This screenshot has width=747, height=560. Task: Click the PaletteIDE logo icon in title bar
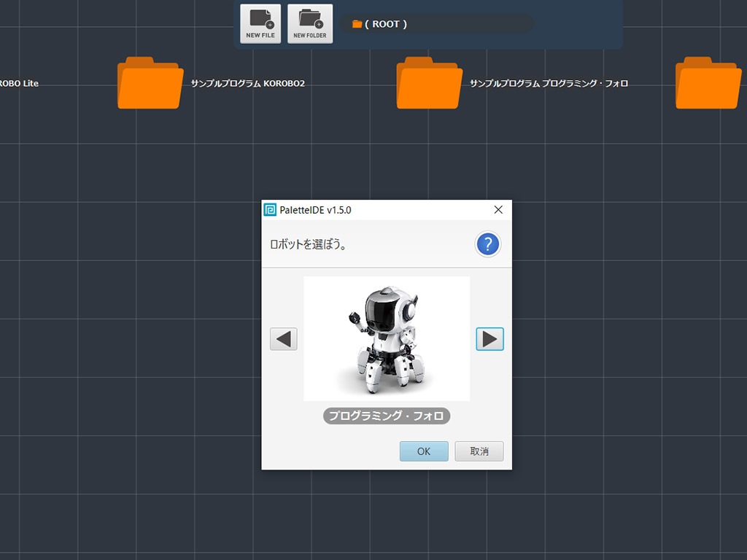[x=270, y=210]
